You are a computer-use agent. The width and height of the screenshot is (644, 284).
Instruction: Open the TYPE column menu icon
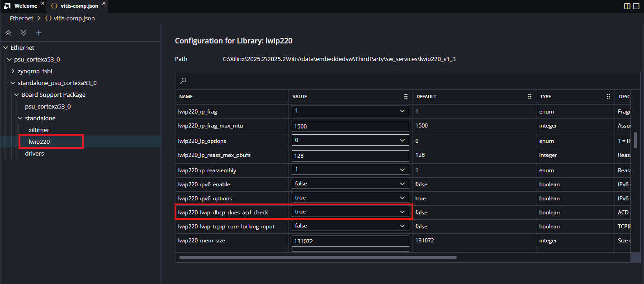[608, 97]
